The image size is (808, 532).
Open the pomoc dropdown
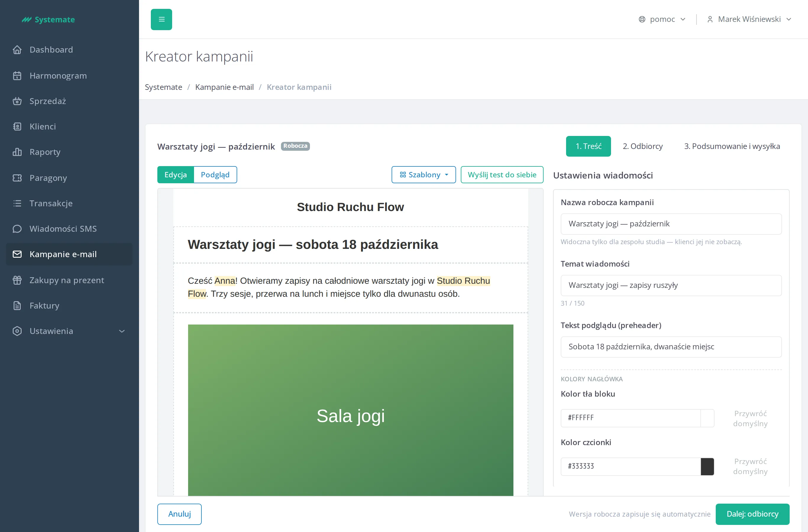[x=662, y=19]
